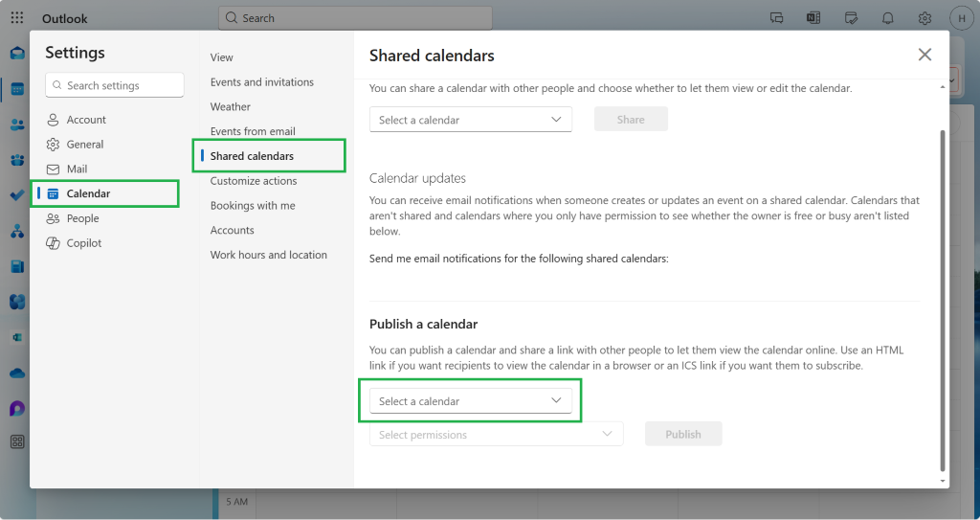Open More apps at rail bottom
980x520 pixels.
[x=17, y=441]
